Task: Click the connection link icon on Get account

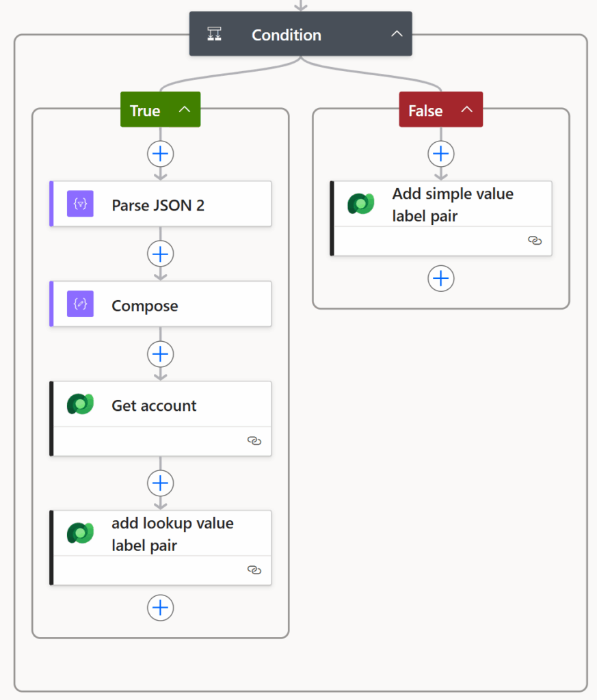Action: tap(254, 441)
